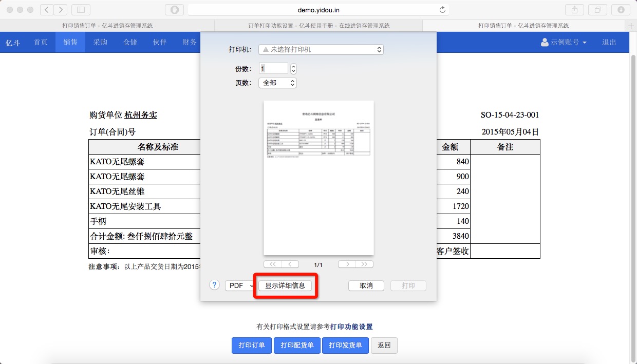Switch to third 打印销售订单 tab

coord(523,26)
